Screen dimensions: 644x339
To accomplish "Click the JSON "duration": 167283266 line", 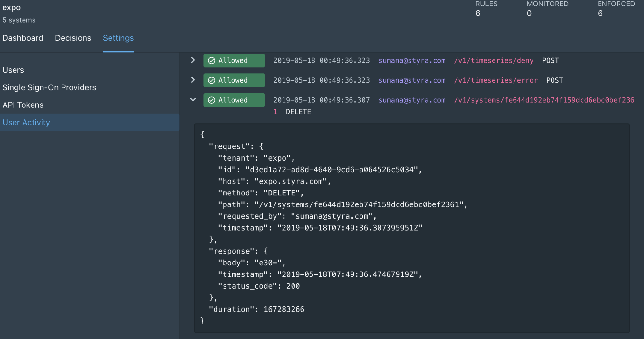I will click(x=256, y=309).
